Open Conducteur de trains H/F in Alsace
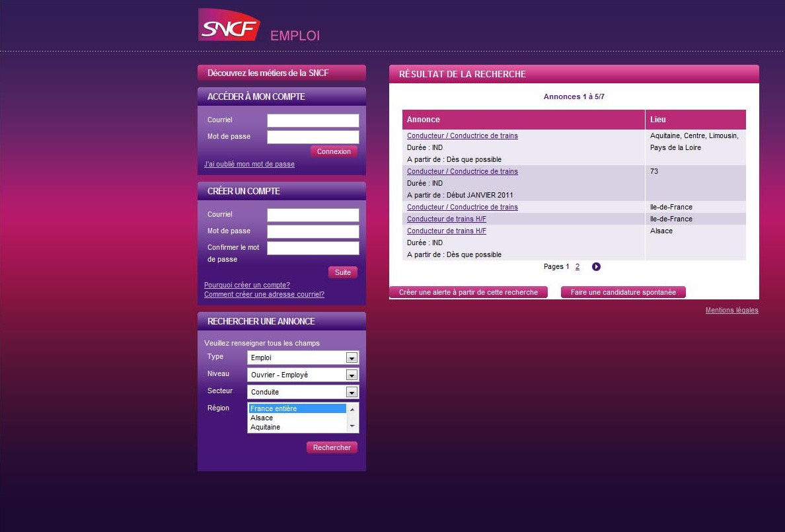Screen dimensions: 785x532 coord(447,231)
